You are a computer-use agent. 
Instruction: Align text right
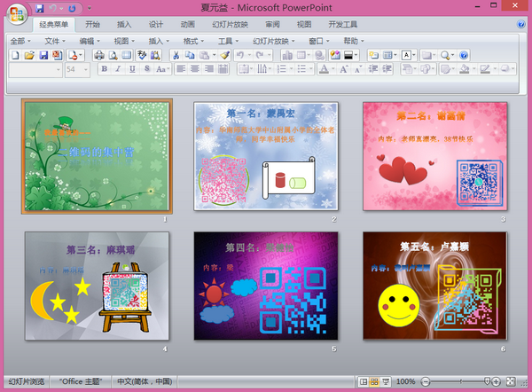(209, 69)
